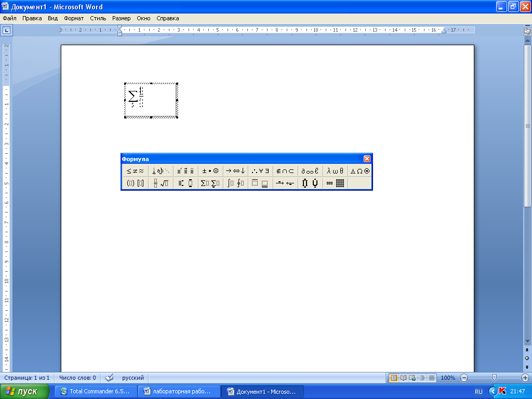
Task: Open the matrix templates palette
Action: (x=335, y=183)
